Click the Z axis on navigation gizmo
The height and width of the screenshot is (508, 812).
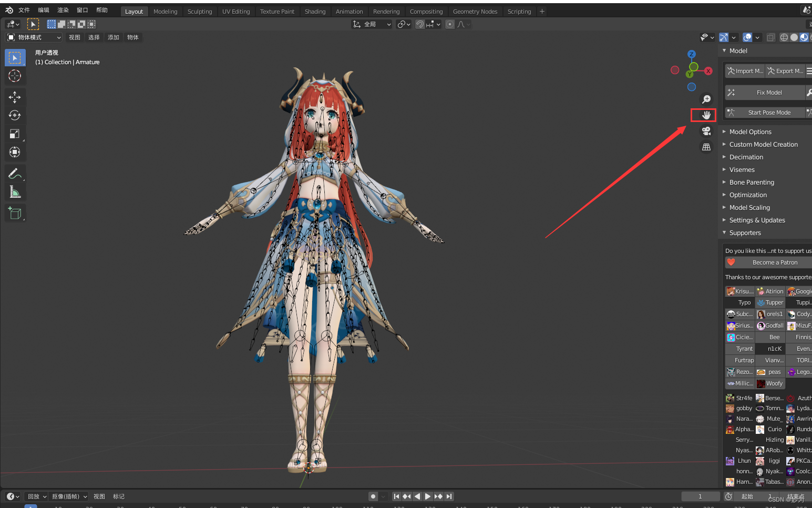(692, 54)
